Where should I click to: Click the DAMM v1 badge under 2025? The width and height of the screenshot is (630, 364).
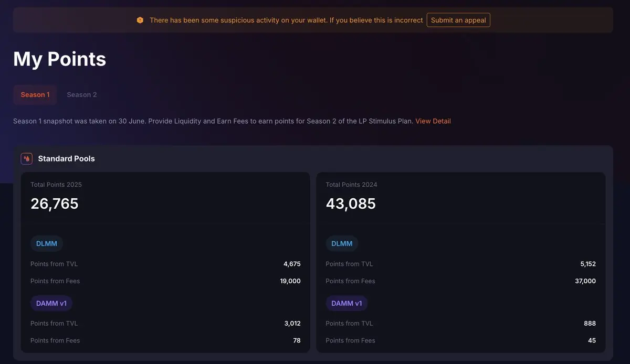(51, 303)
